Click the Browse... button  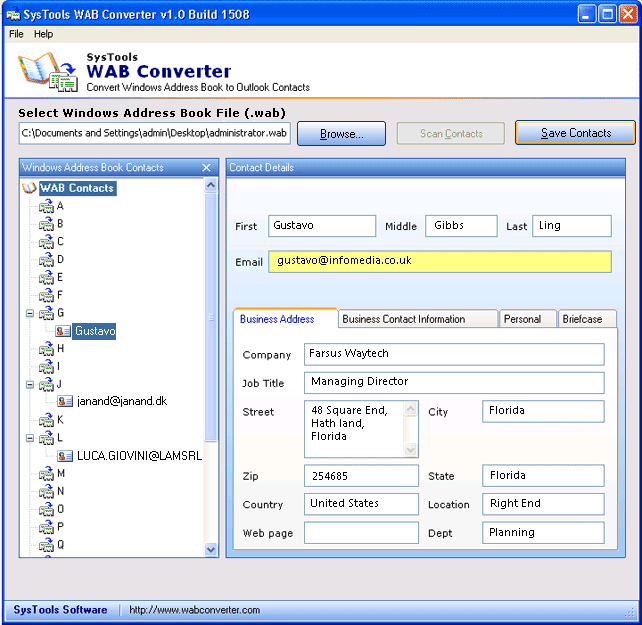[341, 134]
